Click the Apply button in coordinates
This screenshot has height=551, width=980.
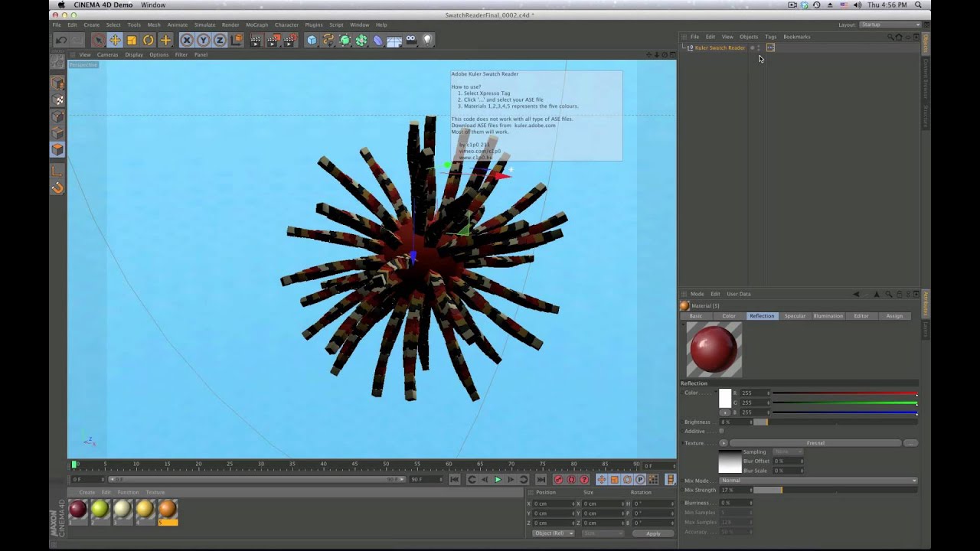pos(653,533)
